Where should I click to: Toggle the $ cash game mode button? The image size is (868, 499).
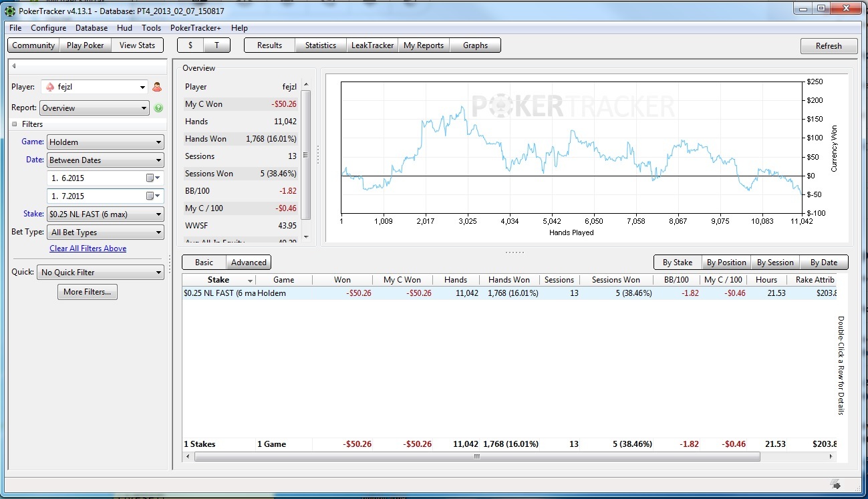click(x=190, y=45)
